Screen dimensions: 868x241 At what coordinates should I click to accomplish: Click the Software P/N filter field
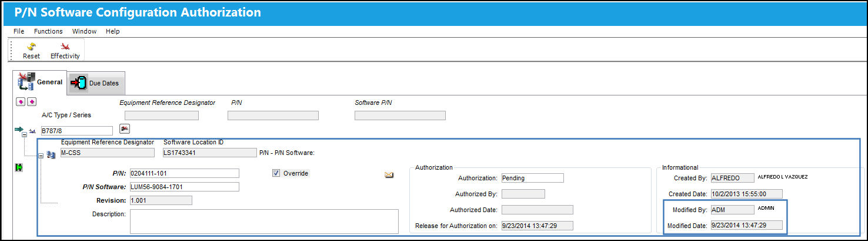400,115
